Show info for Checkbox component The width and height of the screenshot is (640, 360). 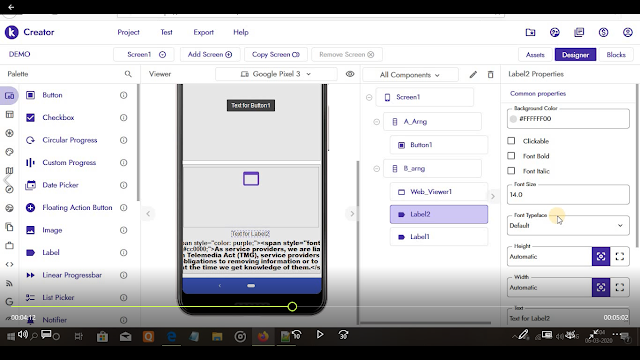pos(123,118)
